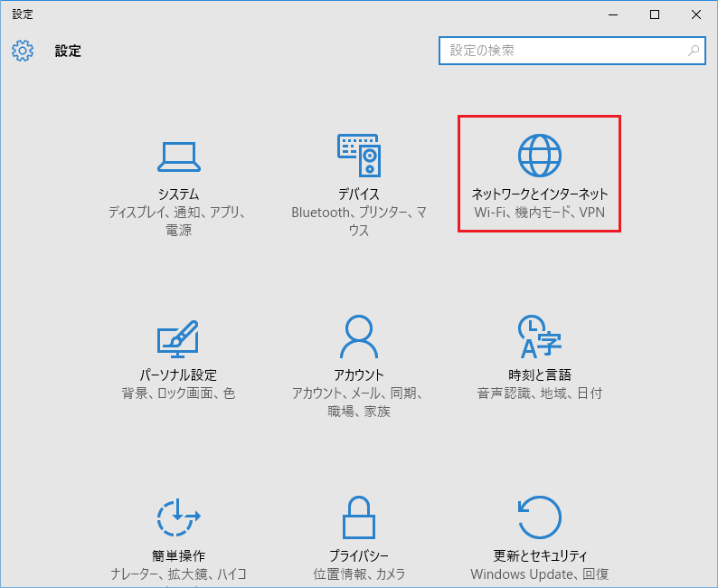
Task: Click the laptop icon for システム
Action: pos(178,156)
